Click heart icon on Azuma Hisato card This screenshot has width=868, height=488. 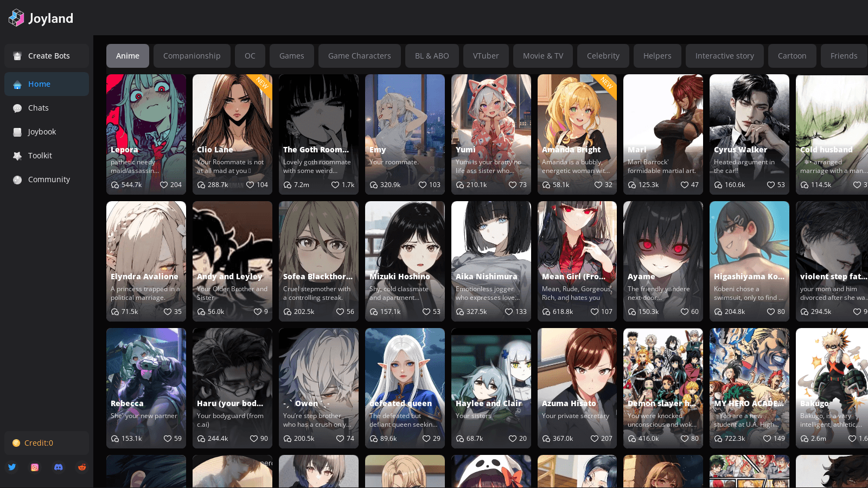594,439
